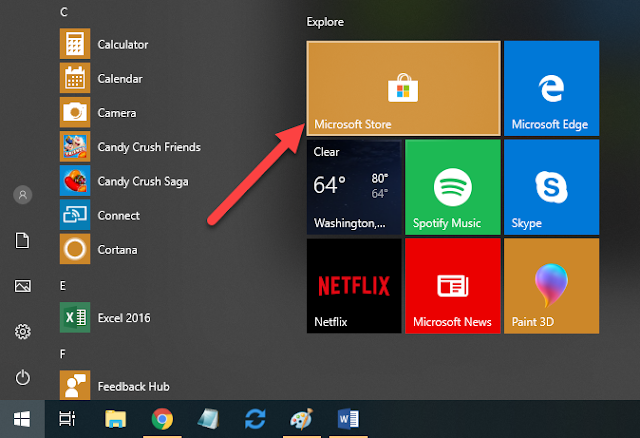Open File Explorer on the taskbar
The height and width of the screenshot is (438, 640).
pyautogui.click(x=116, y=419)
